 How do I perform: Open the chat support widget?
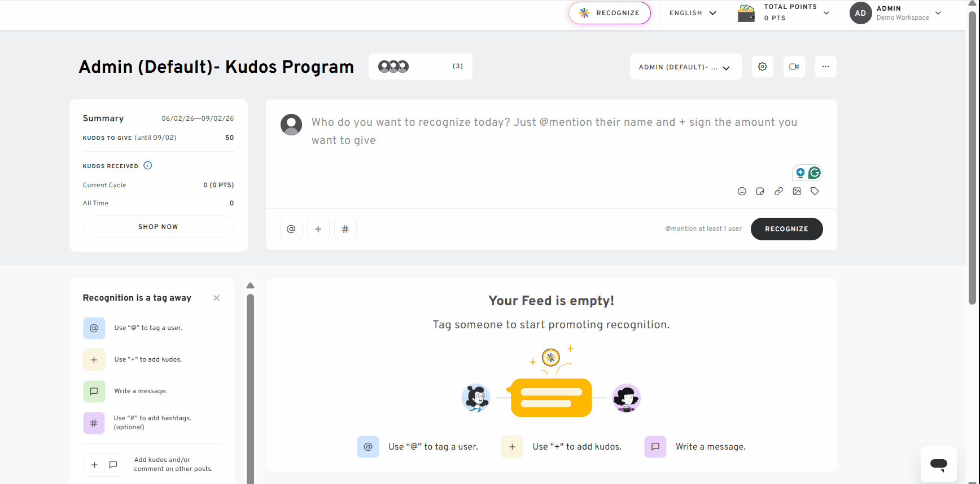click(x=938, y=465)
